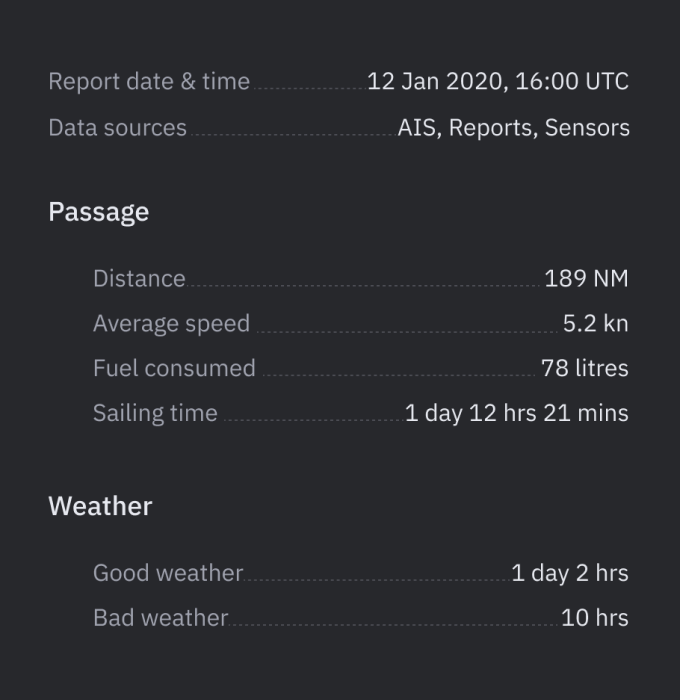
Task: Select the 1 day 12 hrs 21 mins value
Action: pos(517,413)
